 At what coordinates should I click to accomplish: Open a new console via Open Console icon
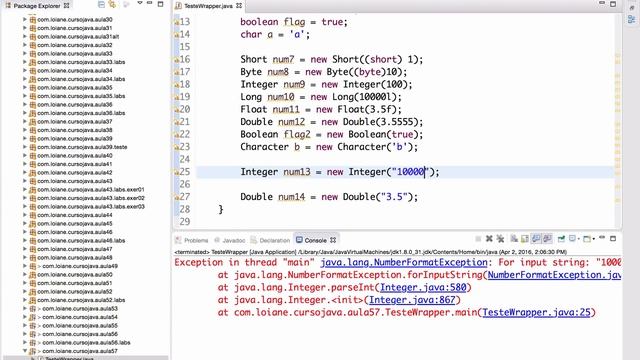(x=586, y=239)
